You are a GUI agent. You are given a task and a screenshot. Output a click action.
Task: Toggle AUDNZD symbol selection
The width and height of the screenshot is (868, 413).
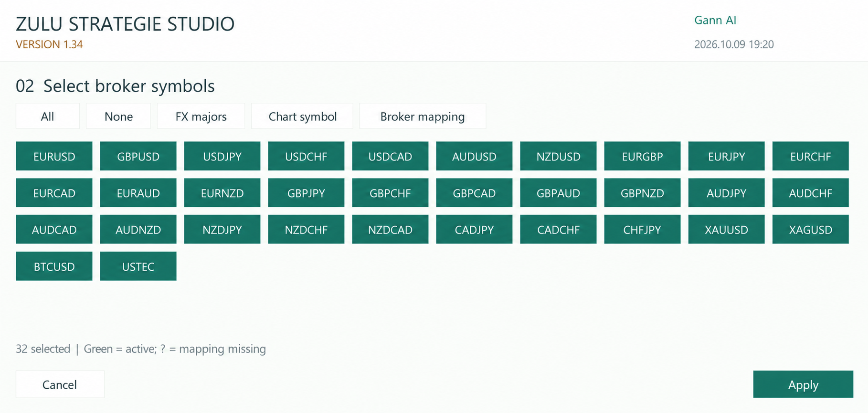(x=138, y=230)
